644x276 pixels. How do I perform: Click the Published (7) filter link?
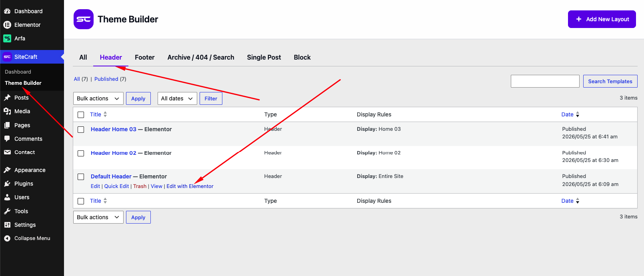[110, 79]
